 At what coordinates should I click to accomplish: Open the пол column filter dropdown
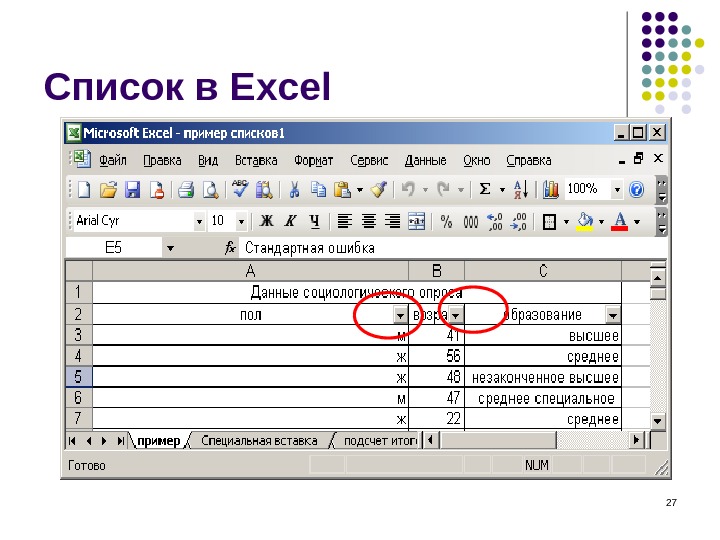pos(400,315)
